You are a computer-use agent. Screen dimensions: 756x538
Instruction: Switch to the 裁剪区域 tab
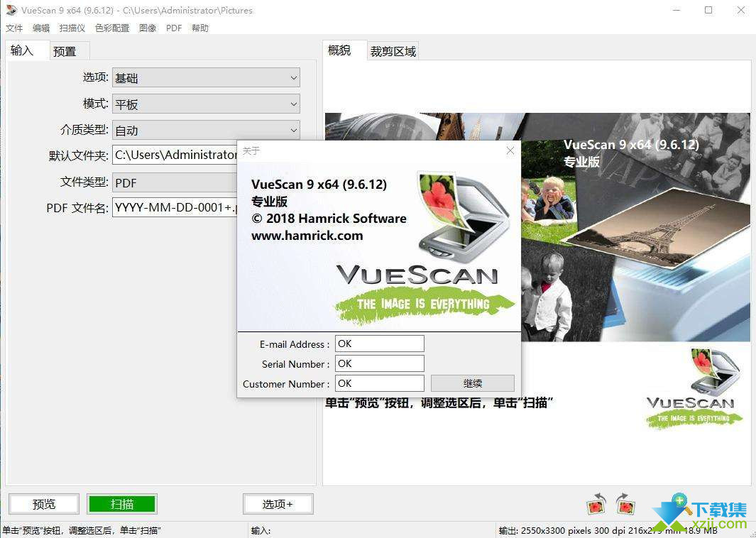pyautogui.click(x=393, y=51)
